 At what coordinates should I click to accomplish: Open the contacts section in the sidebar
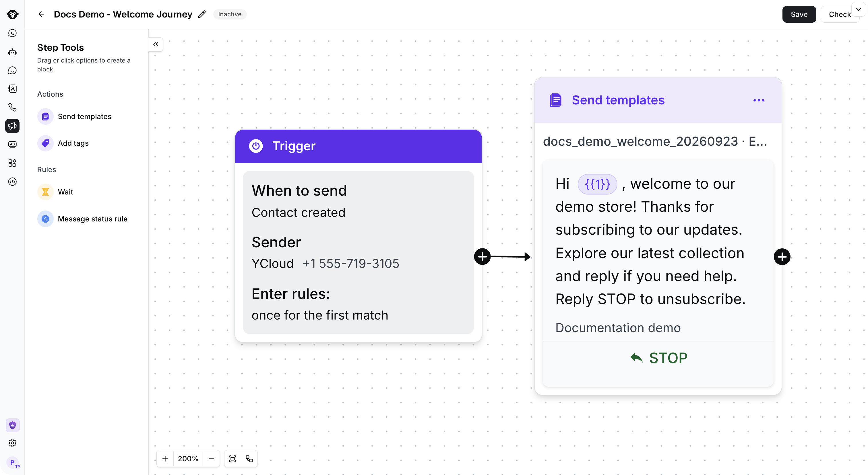(12, 89)
